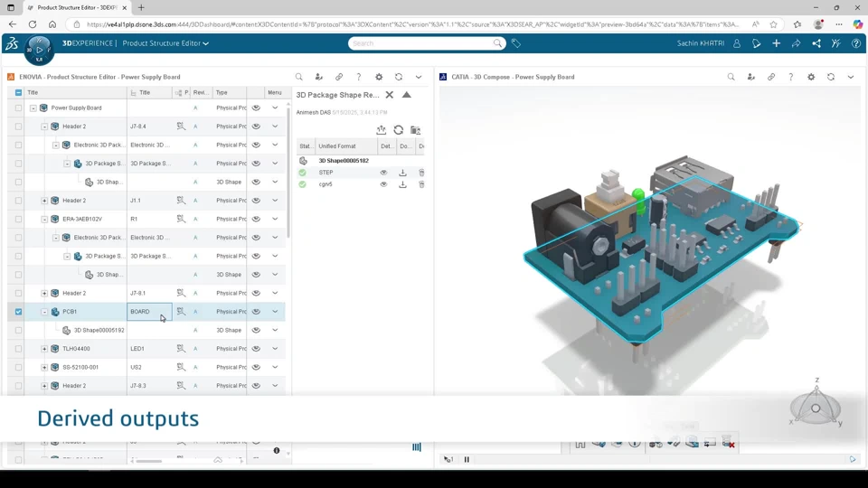
Task: Open settings gear in CATIA 3D Compose panel
Action: [x=811, y=77]
